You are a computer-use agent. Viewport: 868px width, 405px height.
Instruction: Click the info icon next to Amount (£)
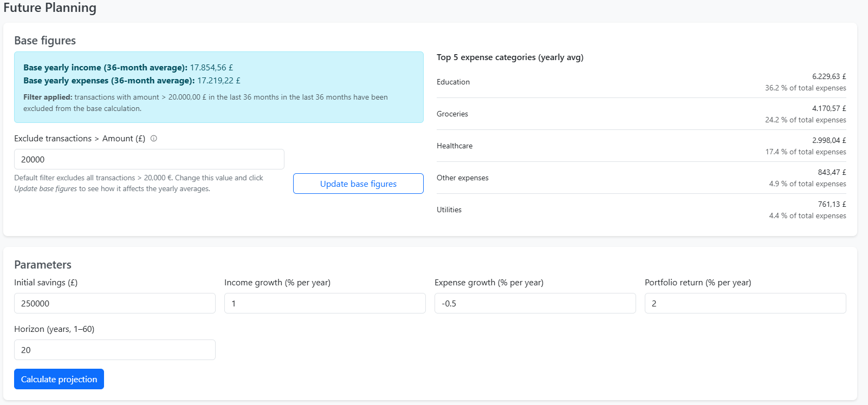(x=154, y=139)
